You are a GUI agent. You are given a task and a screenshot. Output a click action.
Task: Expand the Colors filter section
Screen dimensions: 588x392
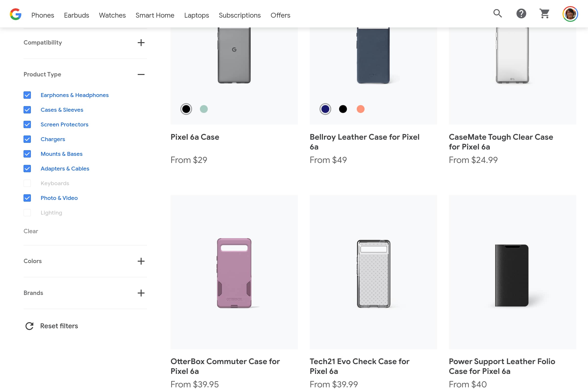pos(141,261)
